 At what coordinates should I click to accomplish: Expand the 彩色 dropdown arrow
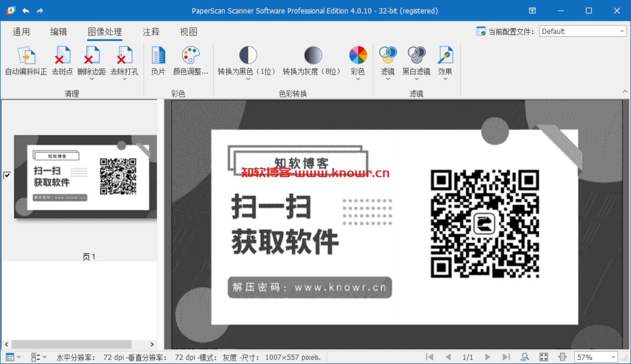358,79
